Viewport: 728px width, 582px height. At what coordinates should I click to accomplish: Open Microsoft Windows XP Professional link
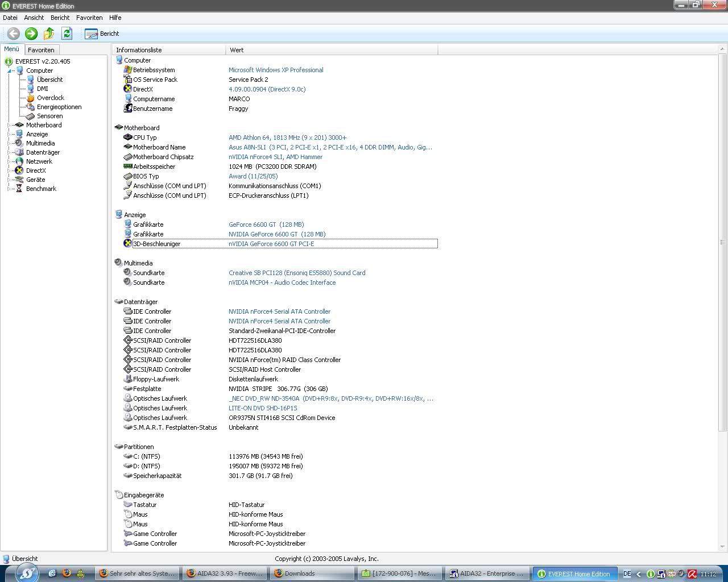pyautogui.click(x=276, y=70)
